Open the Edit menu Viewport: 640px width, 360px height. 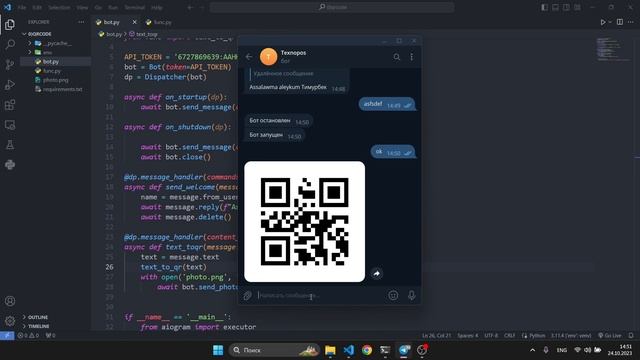coord(37,7)
